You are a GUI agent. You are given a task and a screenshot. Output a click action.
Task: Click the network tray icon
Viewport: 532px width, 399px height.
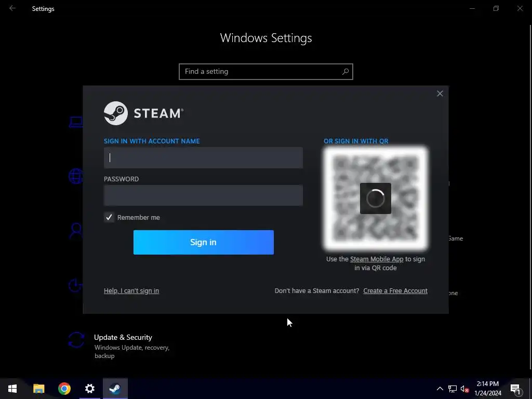[x=453, y=389]
